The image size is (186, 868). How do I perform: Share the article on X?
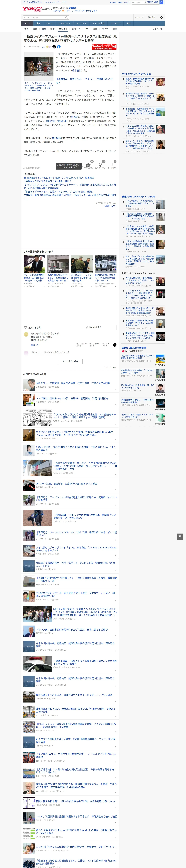[x=54, y=47]
